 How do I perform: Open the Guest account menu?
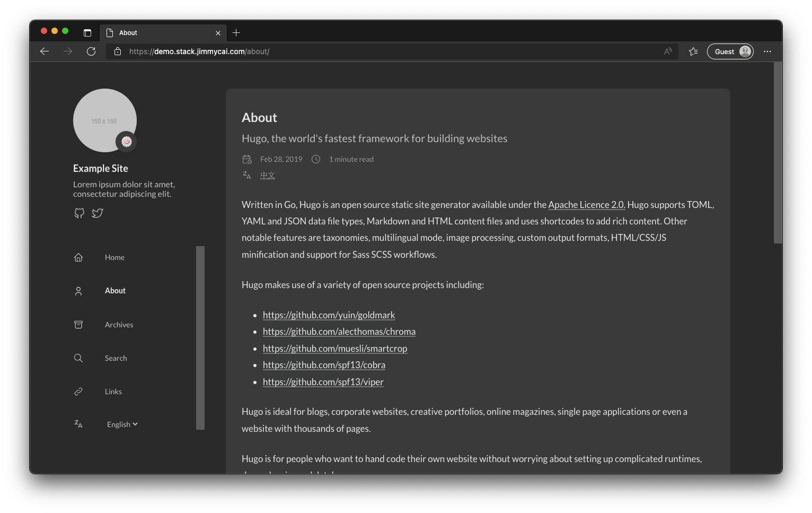pyautogui.click(x=730, y=51)
